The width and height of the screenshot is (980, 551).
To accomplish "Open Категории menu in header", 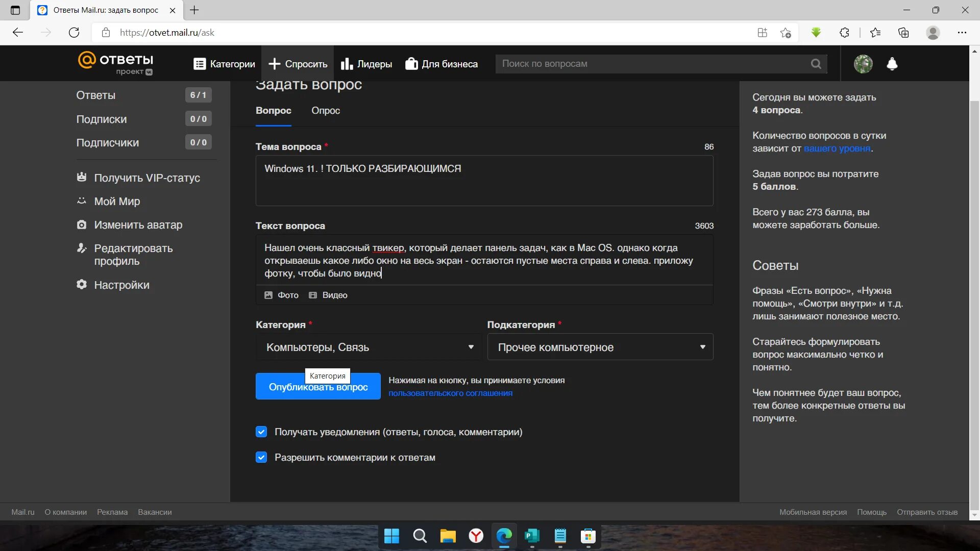I will pyautogui.click(x=224, y=64).
